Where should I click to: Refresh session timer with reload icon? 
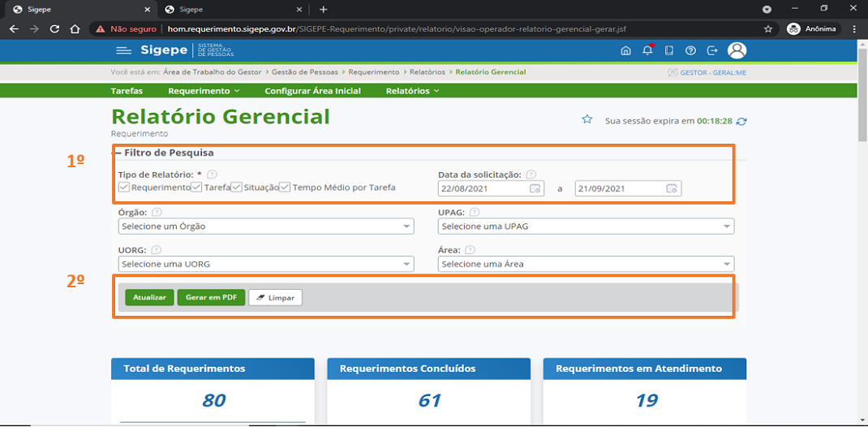click(x=741, y=121)
